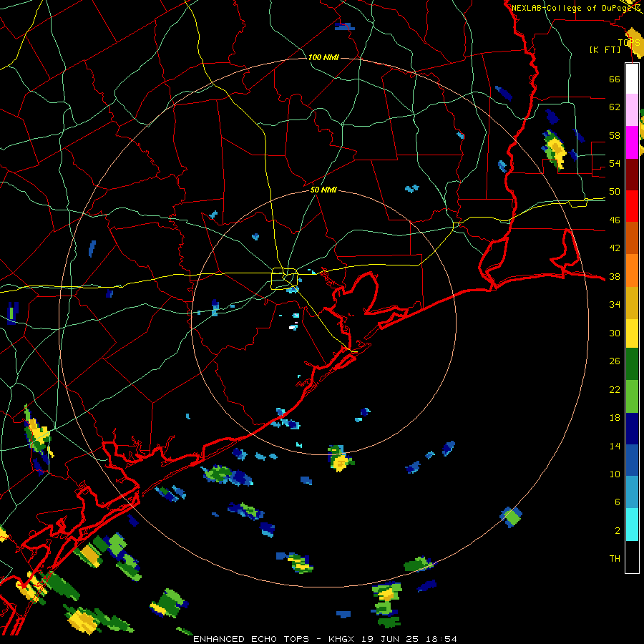Click the magenta swatch on the color scale
The image size is (644, 644).
tap(632, 142)
